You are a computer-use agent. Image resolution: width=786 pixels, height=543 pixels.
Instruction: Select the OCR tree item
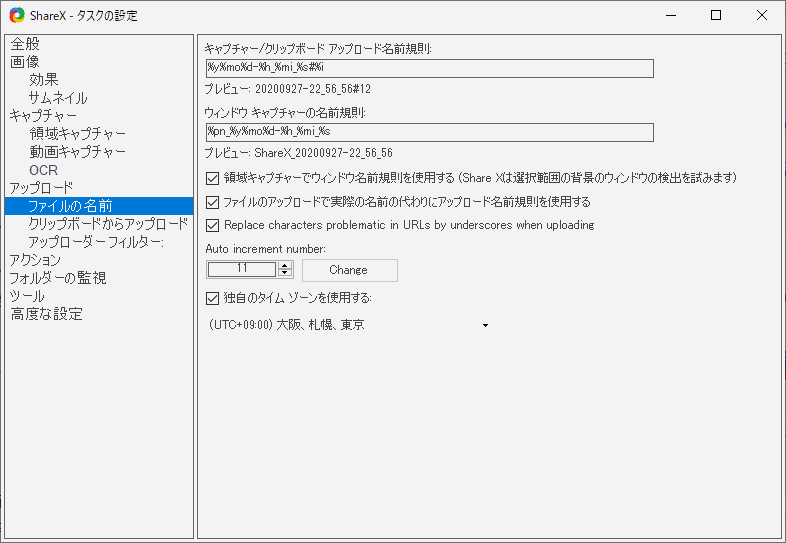[44, 170]
